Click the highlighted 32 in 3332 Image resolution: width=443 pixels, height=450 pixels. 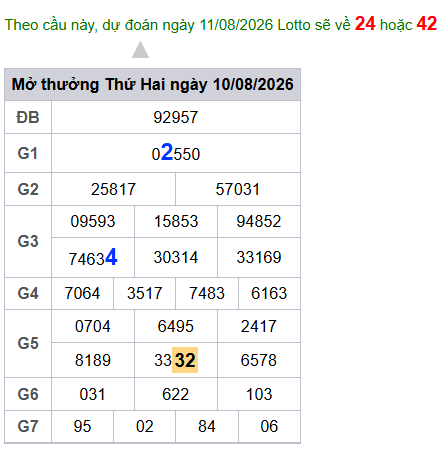point(185,360)
